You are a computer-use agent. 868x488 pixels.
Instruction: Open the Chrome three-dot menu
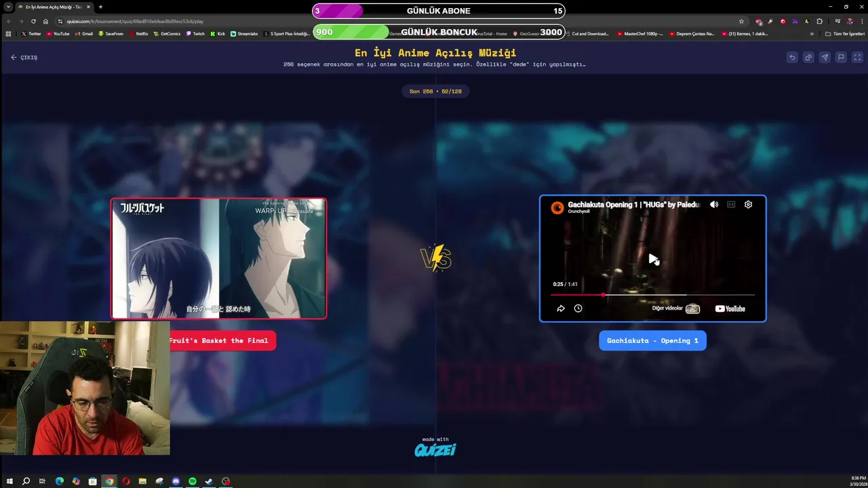[x=861, y=21]
